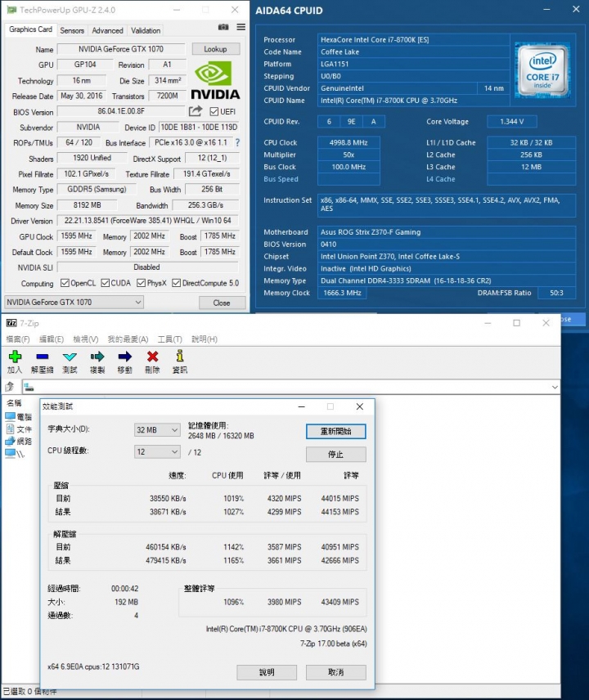
Task: Click the Bus Interface question mark icon
Action: tap(237, 142)
